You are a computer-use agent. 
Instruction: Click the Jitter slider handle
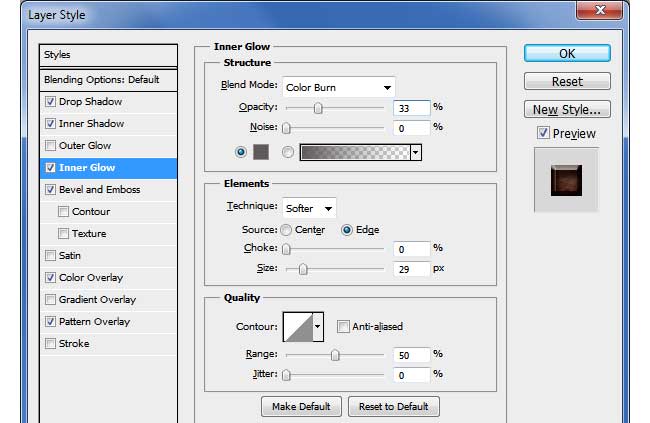tap(286, 375)
